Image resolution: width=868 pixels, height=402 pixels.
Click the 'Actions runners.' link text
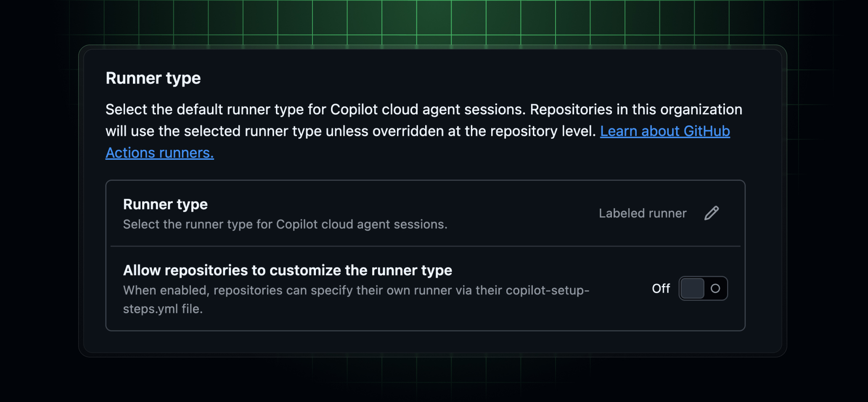(x=159, y=153)
